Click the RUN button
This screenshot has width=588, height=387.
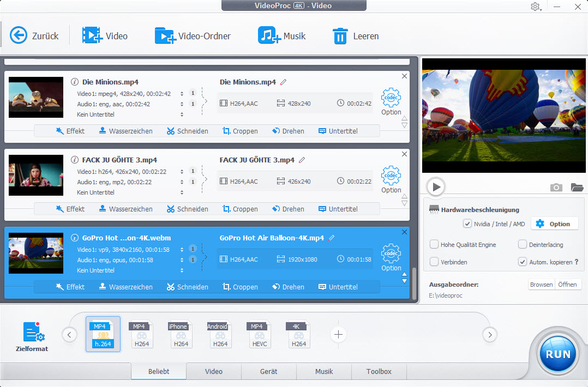coord(557,354)
